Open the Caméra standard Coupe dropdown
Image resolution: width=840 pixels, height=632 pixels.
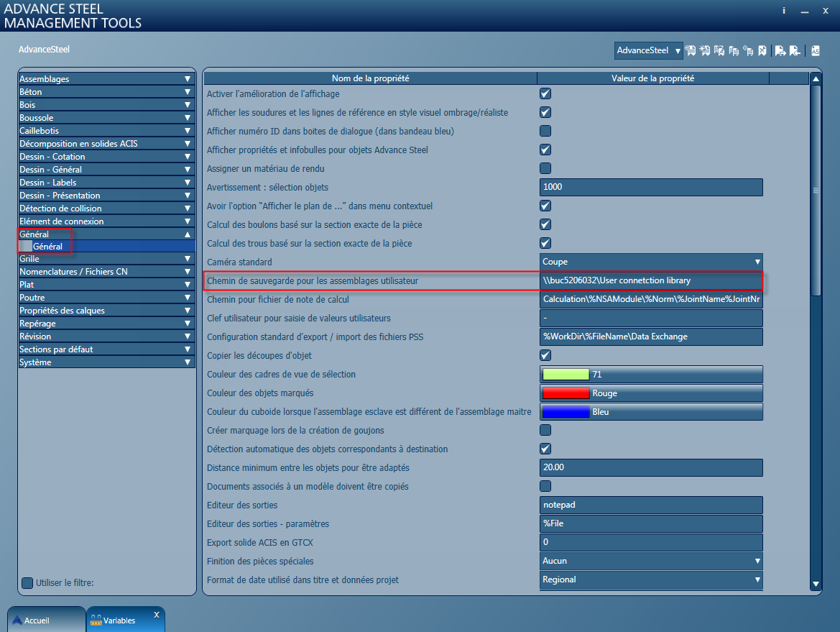[651, 262]
